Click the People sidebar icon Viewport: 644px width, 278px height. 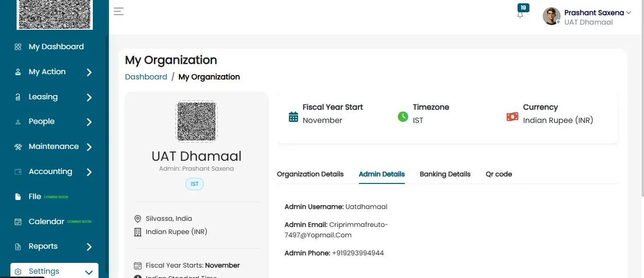click(18, 122)
